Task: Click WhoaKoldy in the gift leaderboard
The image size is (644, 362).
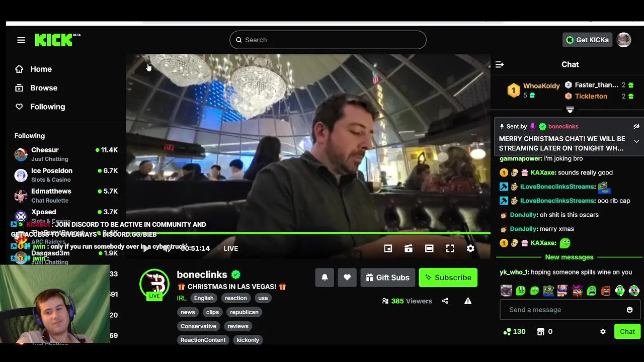Action: [541, 86]
